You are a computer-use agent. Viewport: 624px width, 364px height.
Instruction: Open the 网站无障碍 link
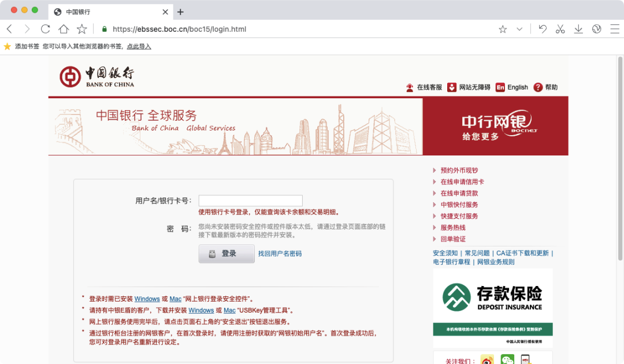click(x=475, y=87)
